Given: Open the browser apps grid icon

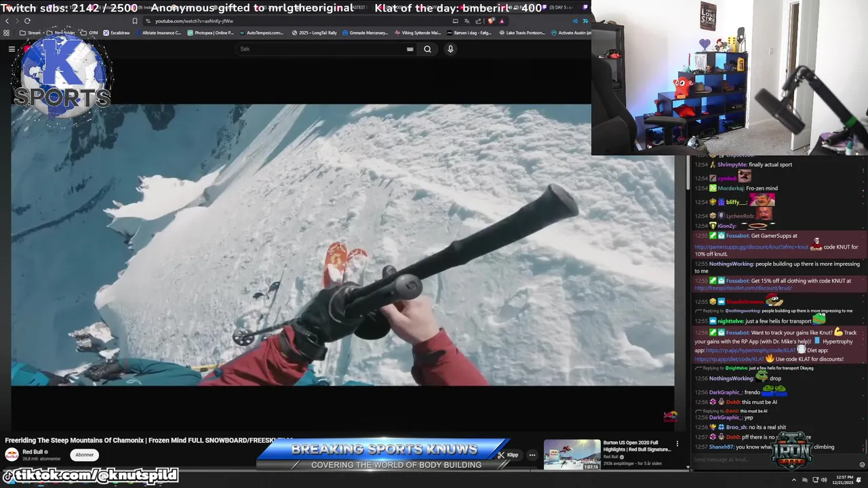Looking at the screenshot, I should coord(7,33).
